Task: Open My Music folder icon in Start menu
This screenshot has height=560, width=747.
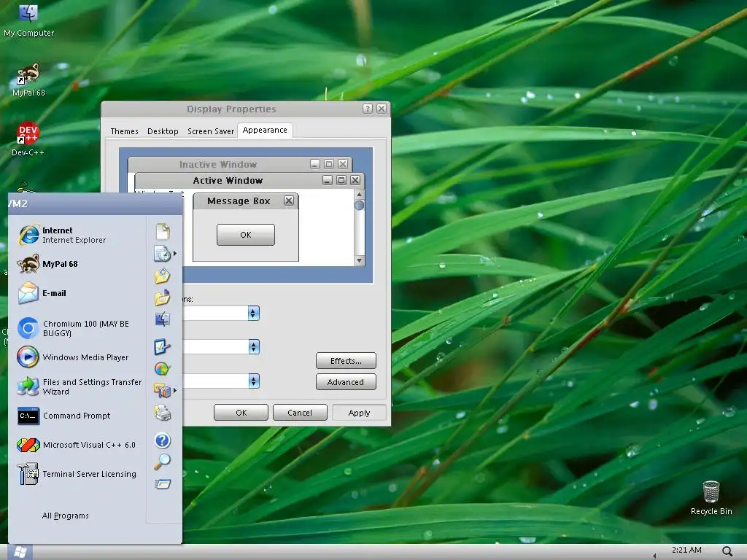Action: 163,297
